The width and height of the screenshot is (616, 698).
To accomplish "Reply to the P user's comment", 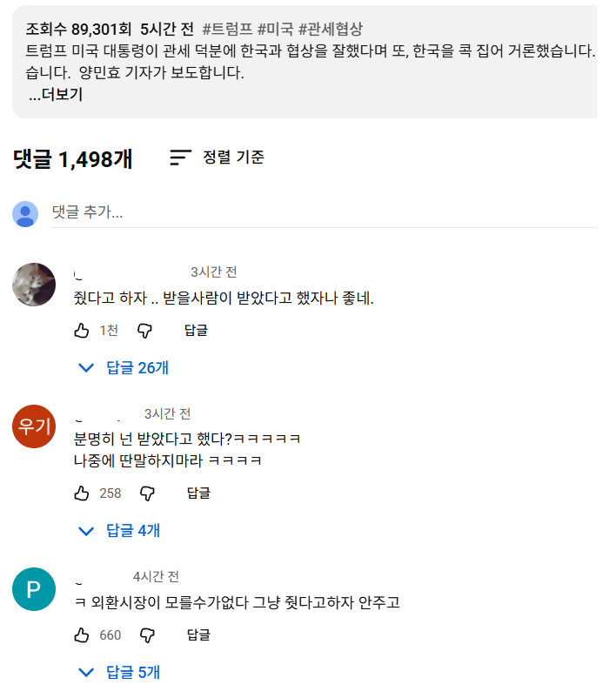I will pyautogui.click(x=198, y=635).
